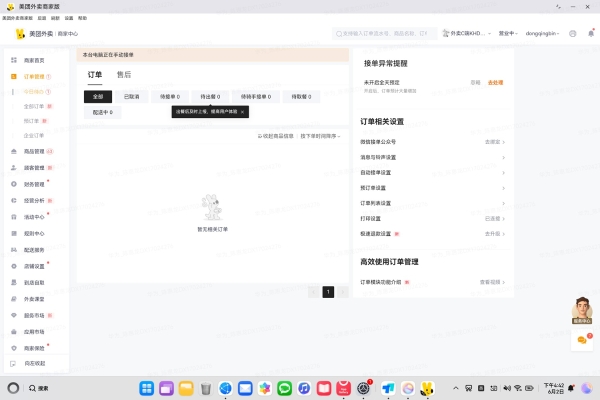Open 配送服务 sidebar icon
This screenshot has width=600, height=400.
[x=14, y=250]
